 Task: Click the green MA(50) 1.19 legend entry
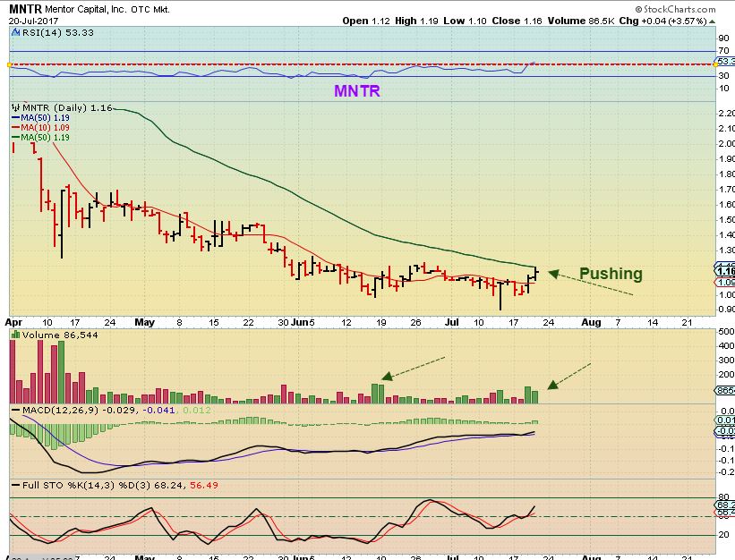coord(41,137)
